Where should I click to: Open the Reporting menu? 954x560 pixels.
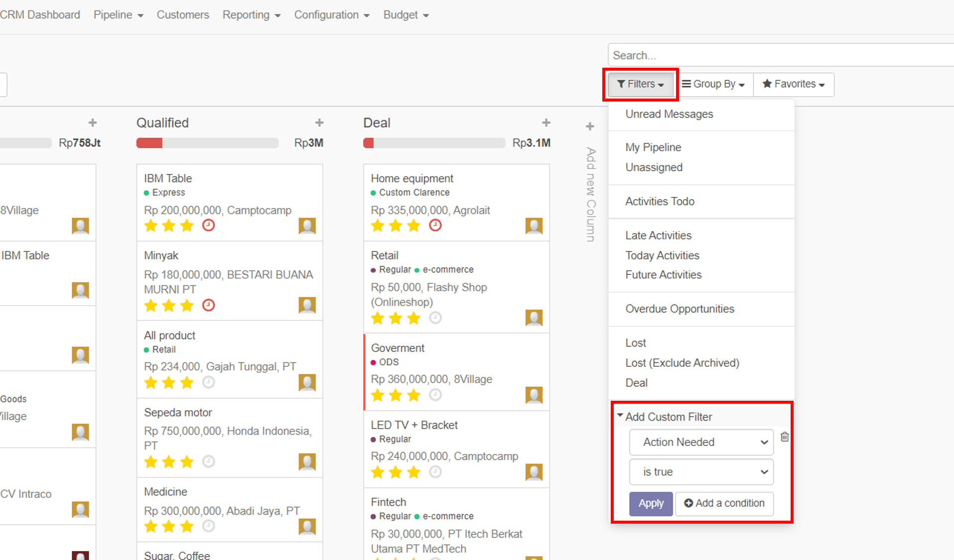point(252,15)
